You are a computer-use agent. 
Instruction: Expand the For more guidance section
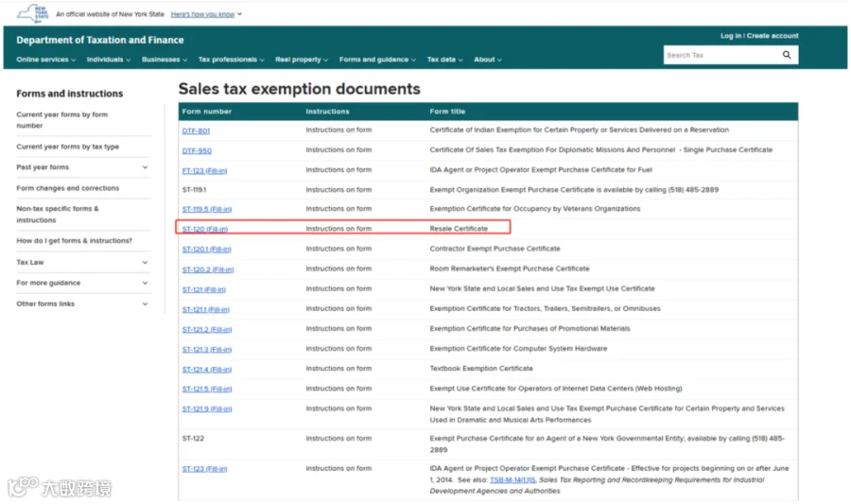coord(82,283)
